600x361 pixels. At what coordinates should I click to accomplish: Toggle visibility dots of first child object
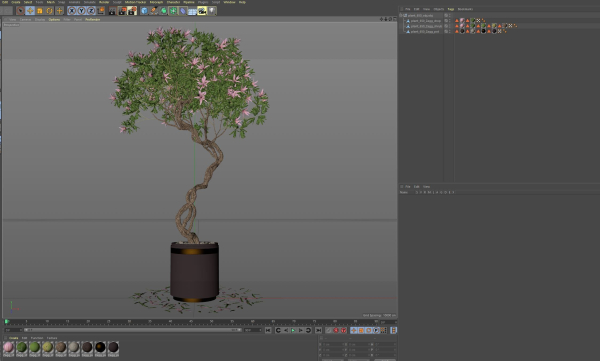click(x=450, y=21)
